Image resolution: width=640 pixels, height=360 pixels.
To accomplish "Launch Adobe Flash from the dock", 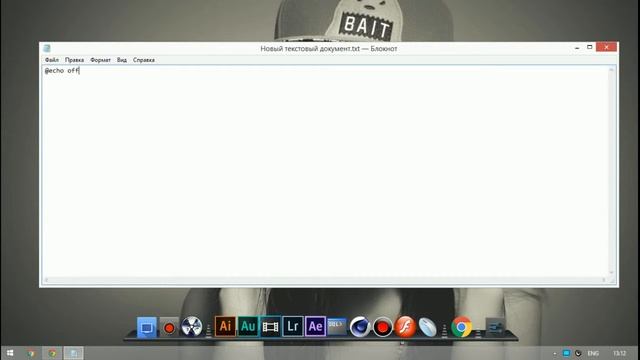I will (x=405, y=327).
